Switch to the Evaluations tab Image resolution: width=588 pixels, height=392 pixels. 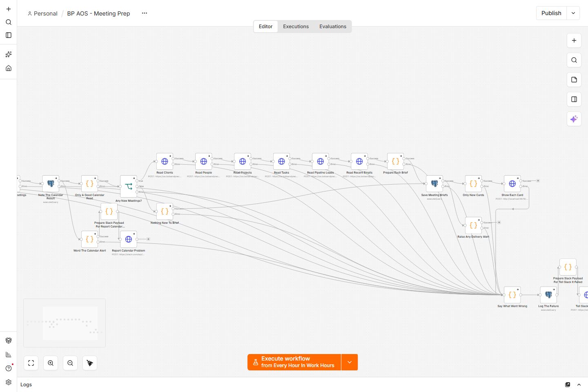333,27
